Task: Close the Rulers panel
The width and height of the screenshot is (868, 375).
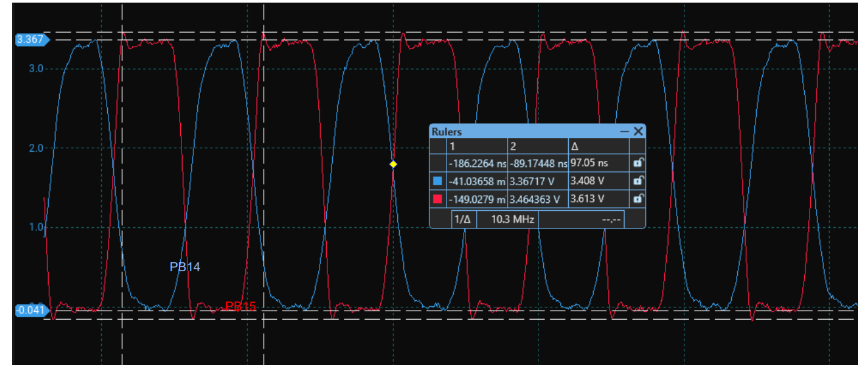Action: 637,131
